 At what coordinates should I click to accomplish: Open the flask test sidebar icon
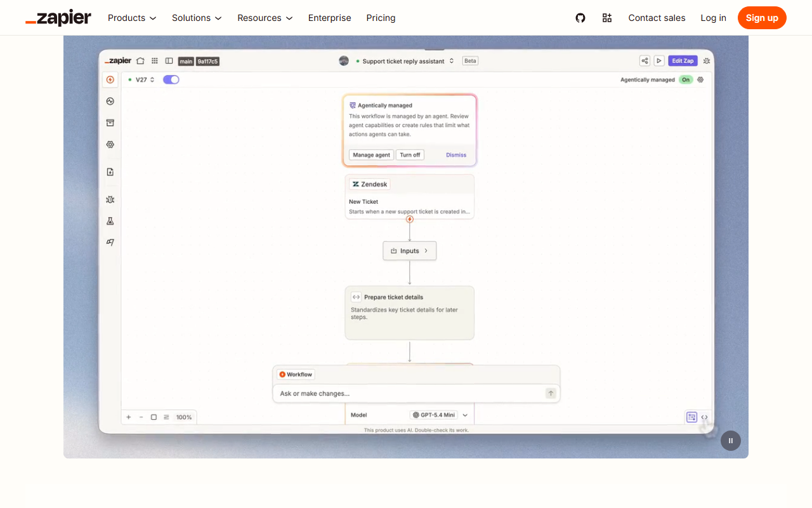110,221
